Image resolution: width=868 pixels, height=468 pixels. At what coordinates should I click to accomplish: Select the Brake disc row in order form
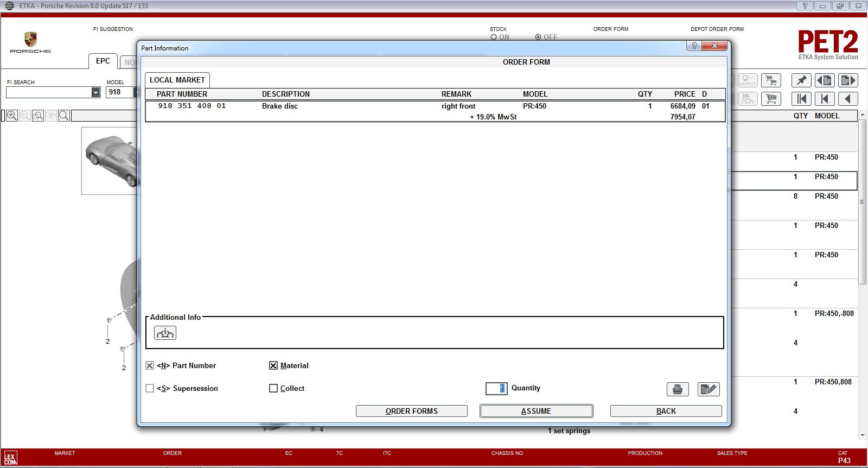pyautogui.click(x=435, y=111)
